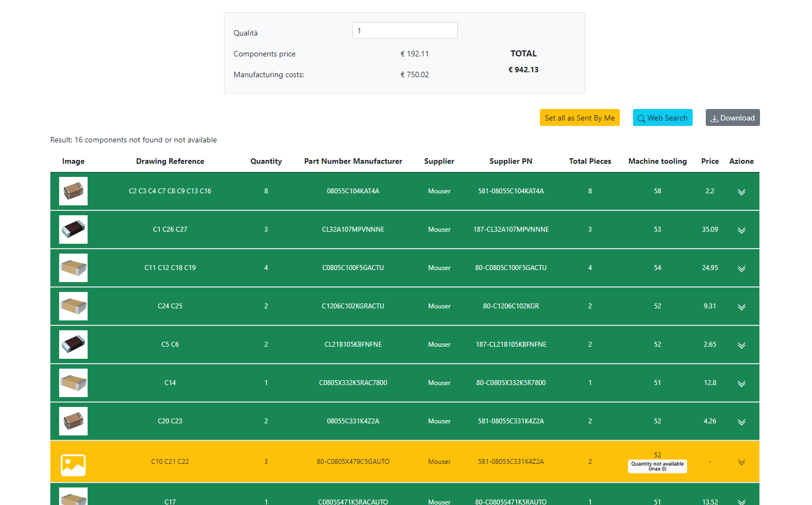Viewport: 812px width, 505px height.
Task: Click the total € 942.13
Action: (x=523, y=70)
